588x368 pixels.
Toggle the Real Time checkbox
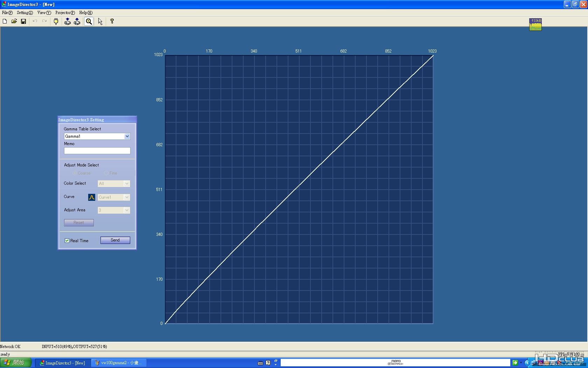(67, 241)
